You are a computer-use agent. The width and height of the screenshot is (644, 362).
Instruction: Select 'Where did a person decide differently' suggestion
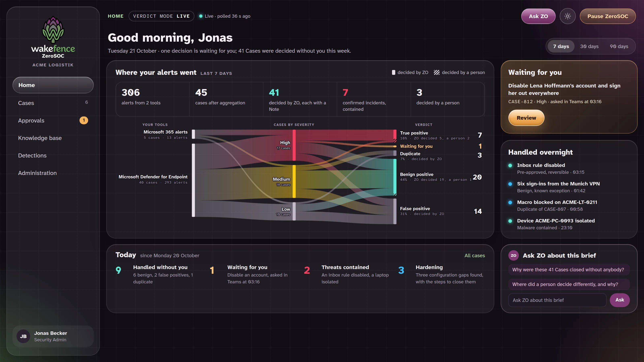(569, 284)
